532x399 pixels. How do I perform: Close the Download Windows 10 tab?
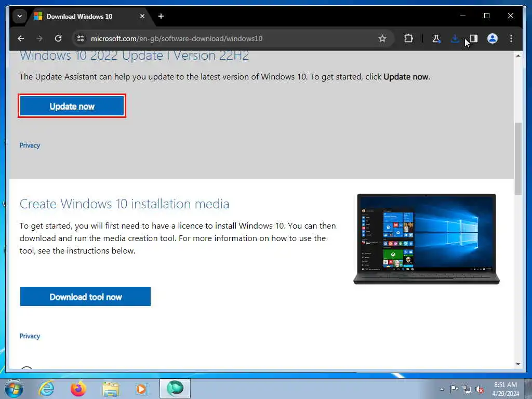[142, 16]
